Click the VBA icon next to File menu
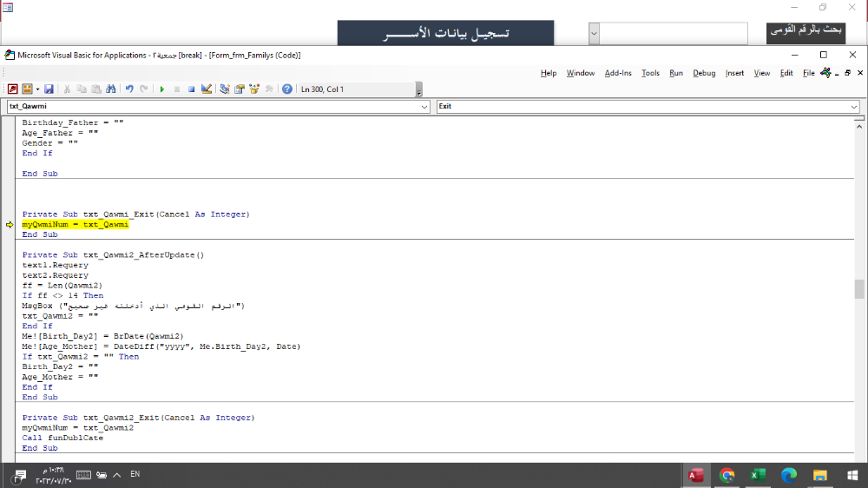 click(826, 73)
